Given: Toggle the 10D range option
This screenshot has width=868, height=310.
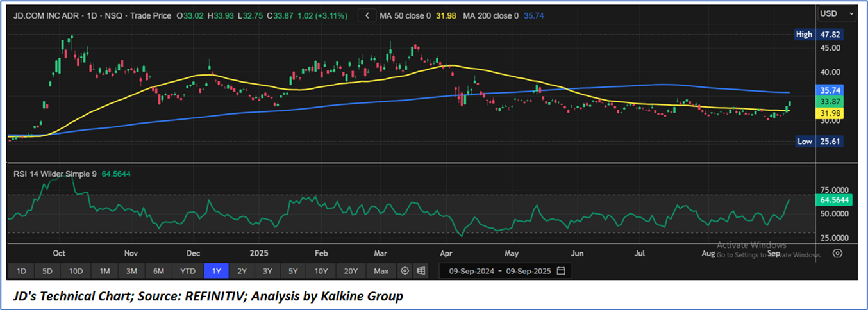Looking at the screenshot, I should pos(76,271).
